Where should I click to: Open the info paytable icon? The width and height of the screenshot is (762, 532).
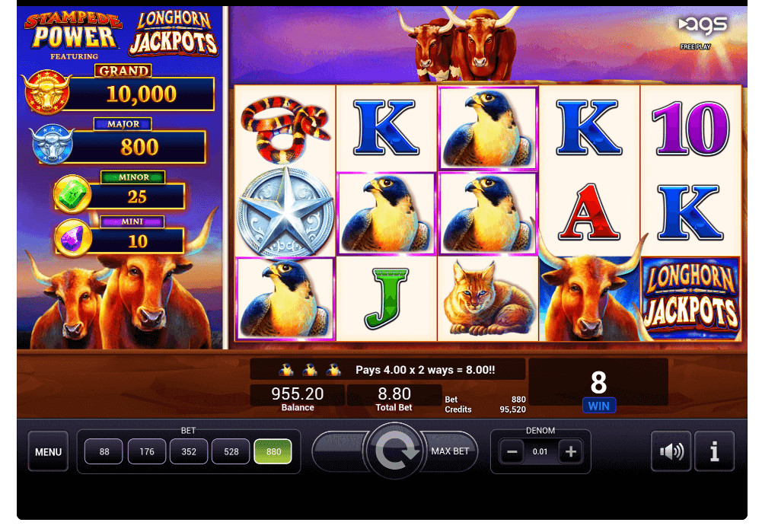pyautogui.click(x=714, y=451)
